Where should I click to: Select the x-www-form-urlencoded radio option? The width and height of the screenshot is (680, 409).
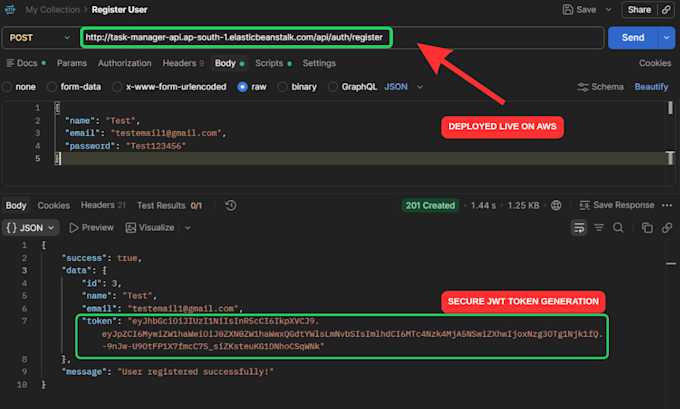(x=117, y=87)
